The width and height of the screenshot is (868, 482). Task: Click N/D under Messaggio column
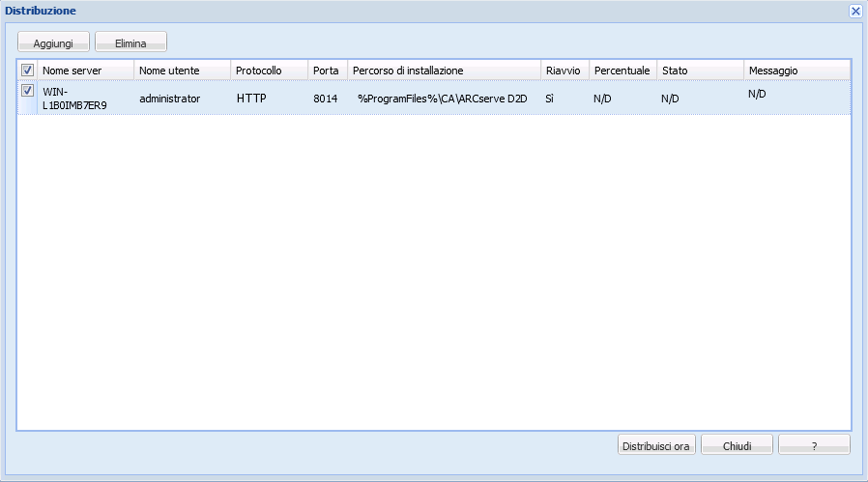(797, 98)
